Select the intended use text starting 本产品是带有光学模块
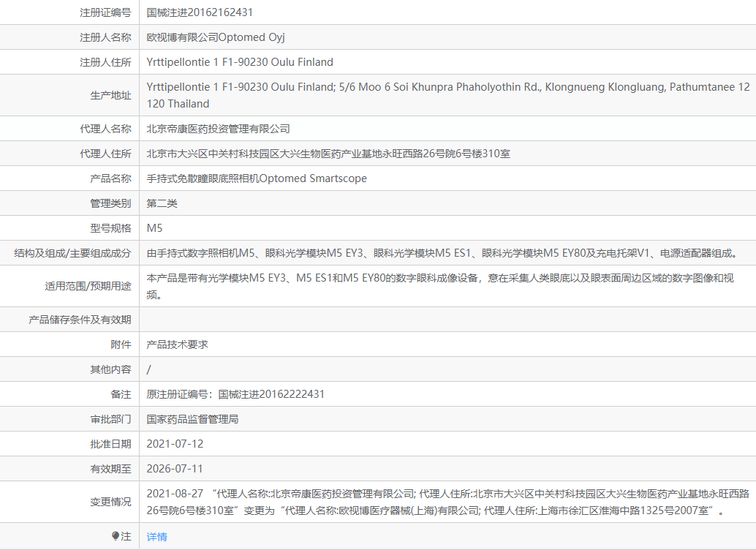Viewport: 756px width, 550px height. tap(440, 286)
